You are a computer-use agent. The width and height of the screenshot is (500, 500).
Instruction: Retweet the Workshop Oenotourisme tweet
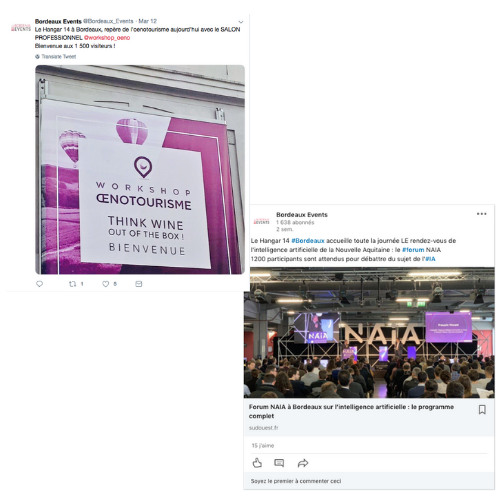[x=72, y=284]
